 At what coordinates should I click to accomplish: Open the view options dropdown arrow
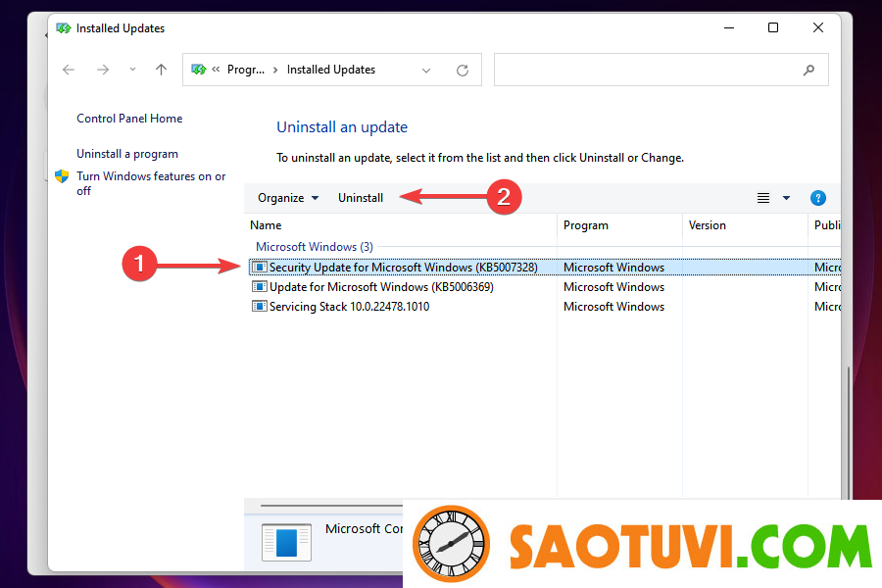(786, 197)
